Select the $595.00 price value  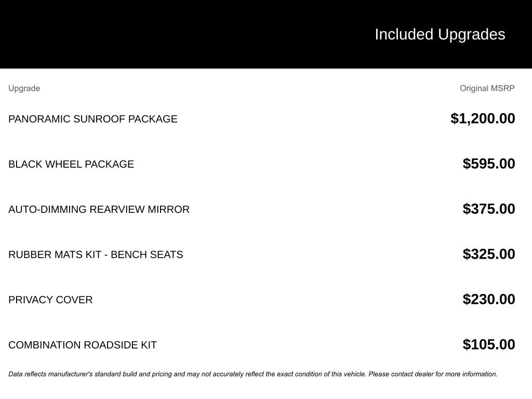click(x=489, y=164)
